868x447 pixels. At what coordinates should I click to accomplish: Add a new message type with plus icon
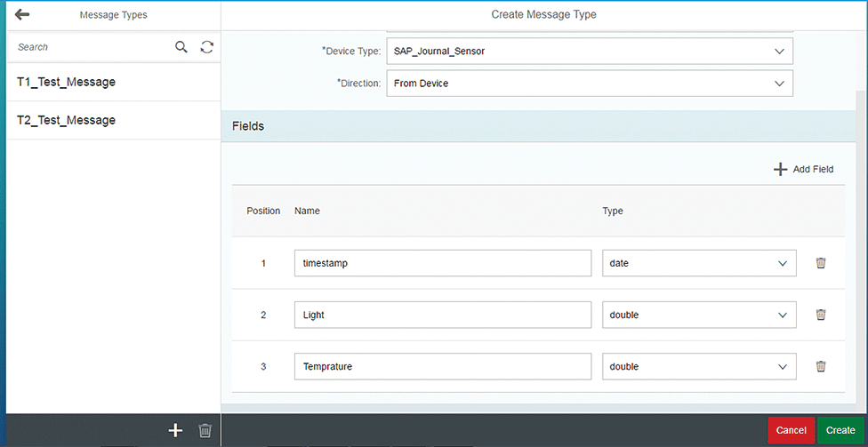pyautogui.click(x=175, y=431)
